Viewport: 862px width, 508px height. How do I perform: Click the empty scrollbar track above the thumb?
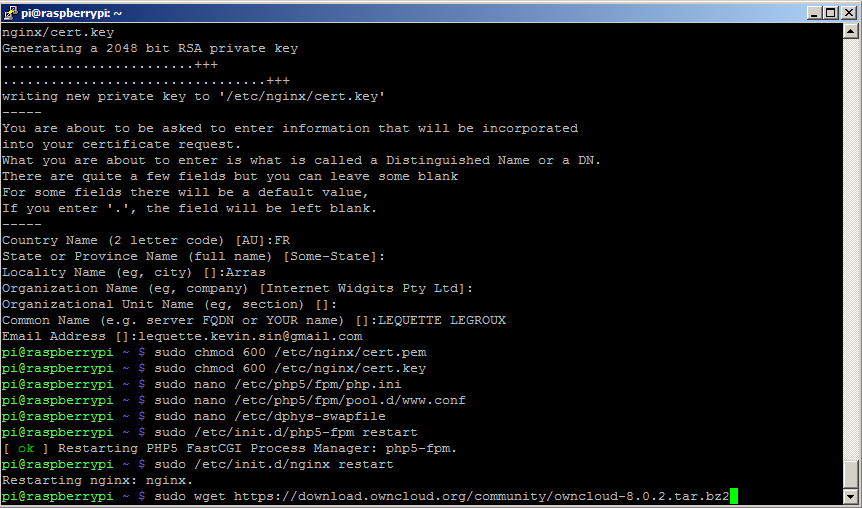pos(850,247)
